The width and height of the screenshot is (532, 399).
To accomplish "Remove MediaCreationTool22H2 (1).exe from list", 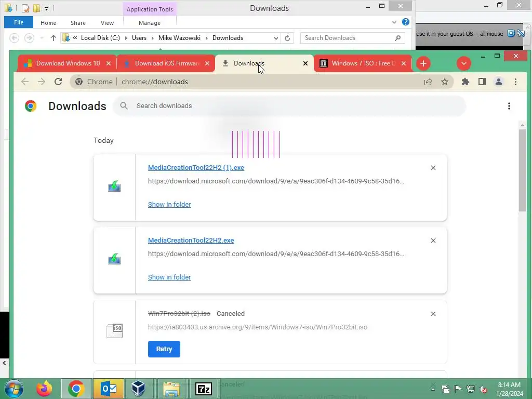I will (433, 168).
